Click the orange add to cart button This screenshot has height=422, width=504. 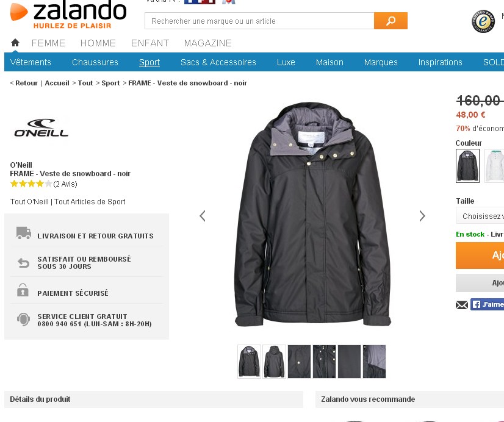480,256
